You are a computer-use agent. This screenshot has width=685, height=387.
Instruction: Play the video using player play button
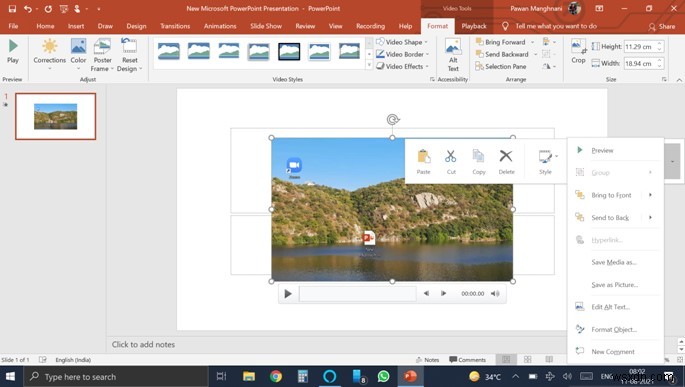288,294
